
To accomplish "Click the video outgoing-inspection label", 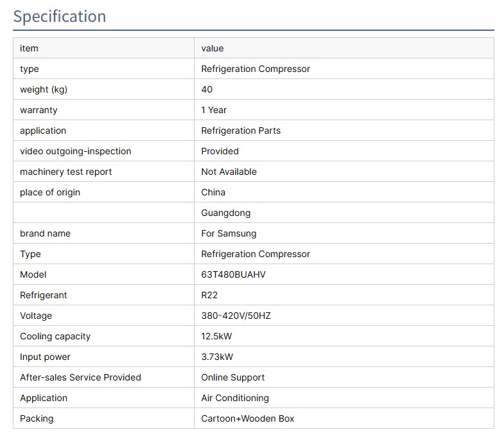I will tap(76, 151).
